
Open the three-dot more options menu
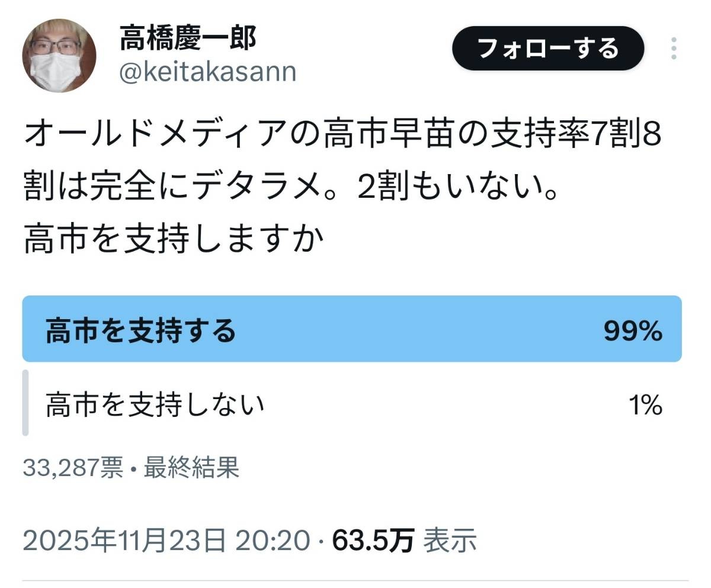point(674,49)
